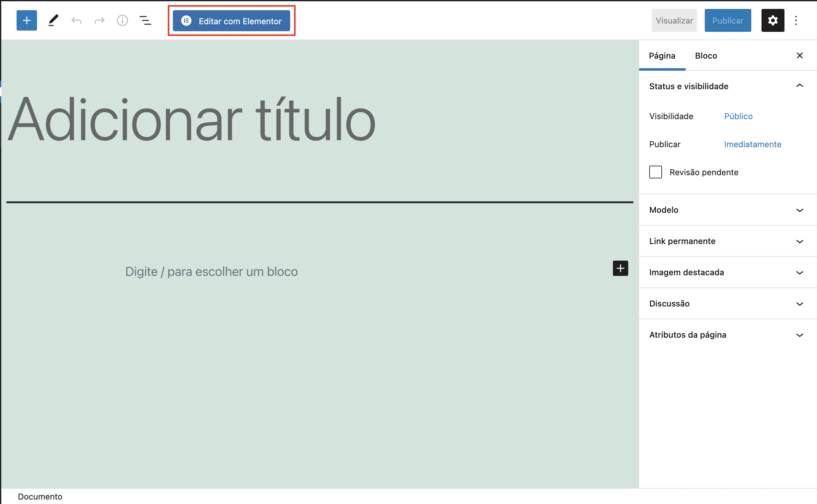Open the three-dot options menu

click(796, 21)
